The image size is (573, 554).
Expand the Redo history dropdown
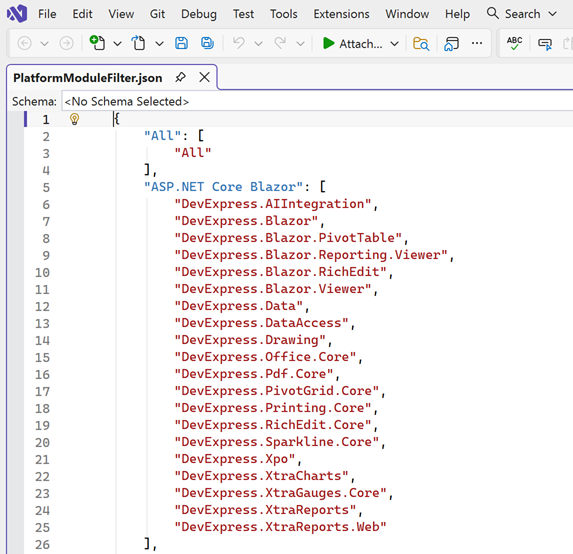300,44
